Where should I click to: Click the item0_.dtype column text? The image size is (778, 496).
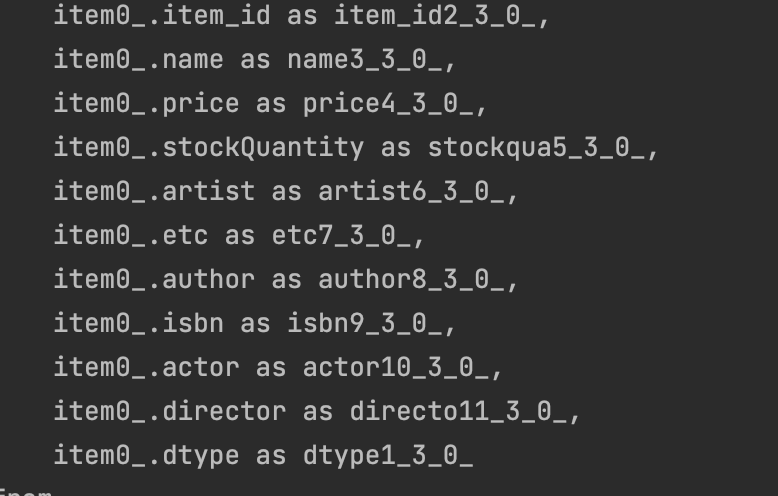click(147, 455)
